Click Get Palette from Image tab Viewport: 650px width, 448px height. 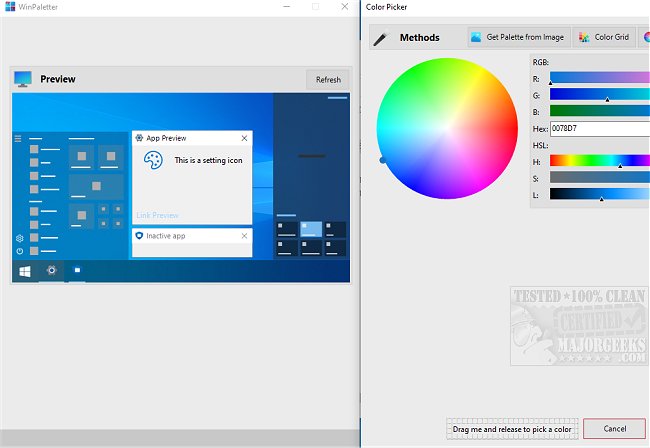point(519,37)
